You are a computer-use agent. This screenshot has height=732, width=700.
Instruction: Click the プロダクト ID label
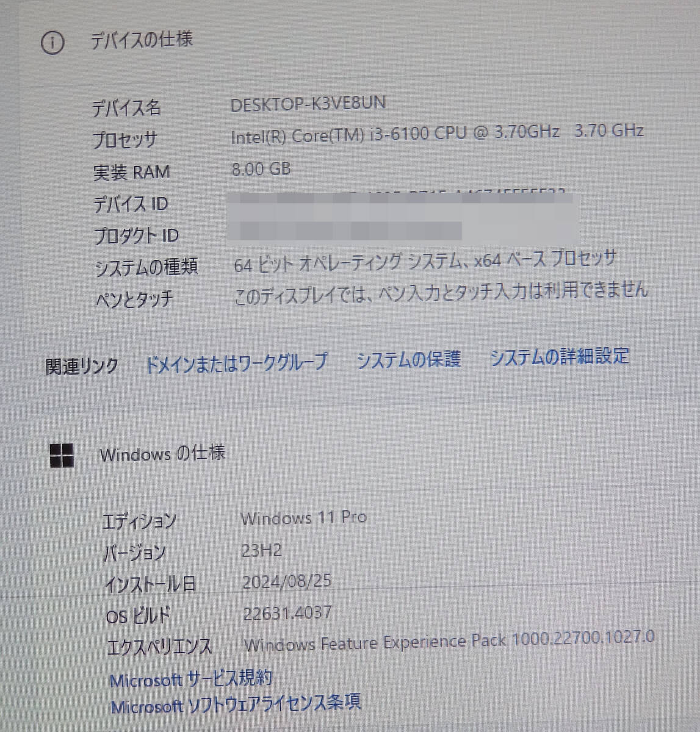pyautogui.click(x=136, y=235)
